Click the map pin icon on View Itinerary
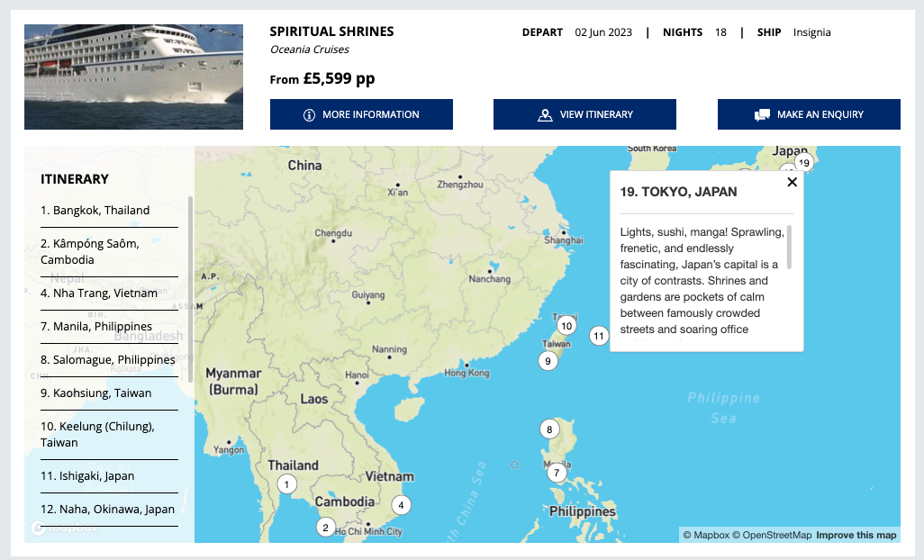924x560 pixels. coord(545,115)
